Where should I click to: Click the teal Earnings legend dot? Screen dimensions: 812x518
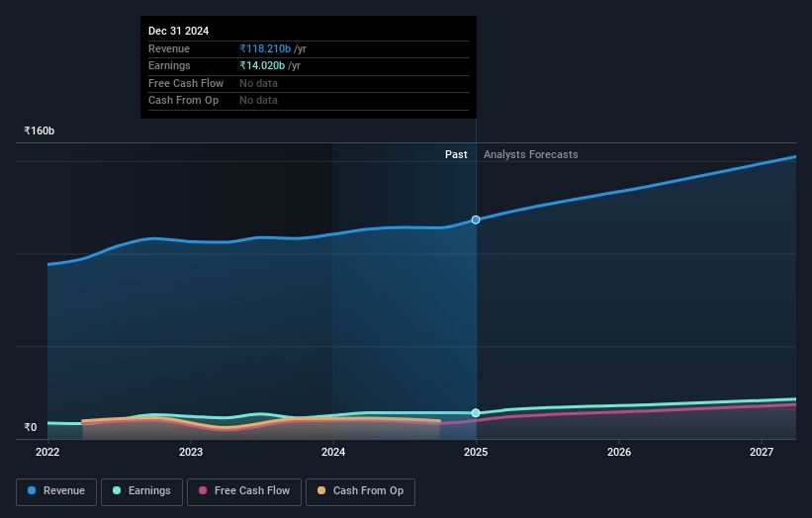[117, 490]
